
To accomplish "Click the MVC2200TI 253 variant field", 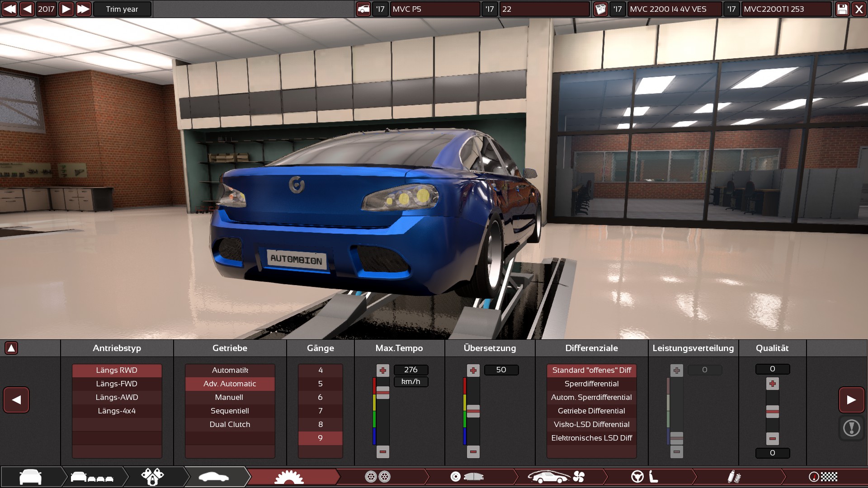I will point(787,9).
